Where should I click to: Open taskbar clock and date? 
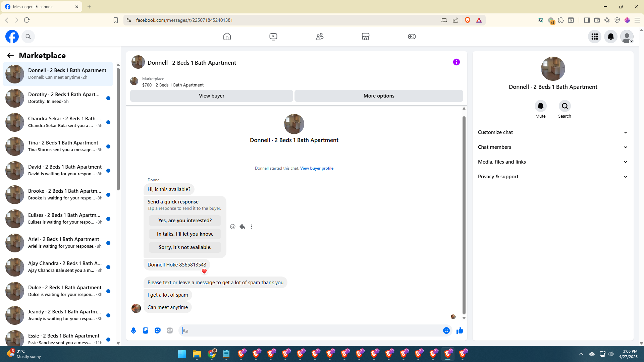(x=628, y=354)
